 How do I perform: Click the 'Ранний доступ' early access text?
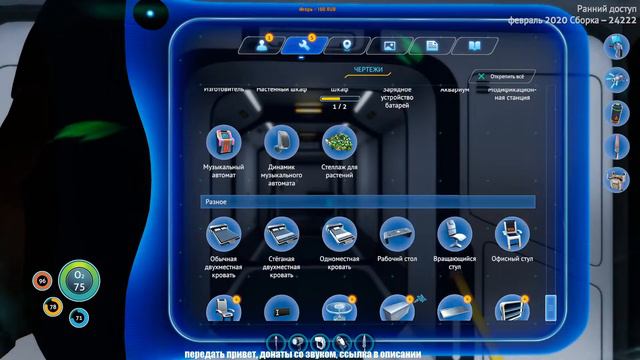[x=606, y=9]
